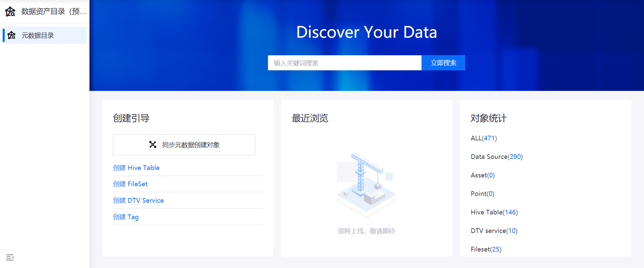Click the crane construction illustration

click(367, 185)
